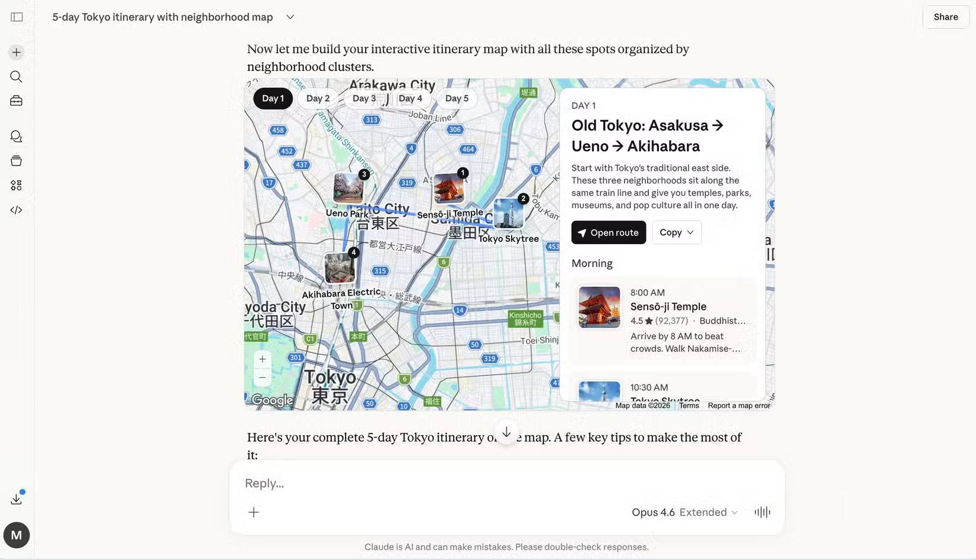Switch to the Day 1 tab
976x560 pixels.
(x=273, y=98)
